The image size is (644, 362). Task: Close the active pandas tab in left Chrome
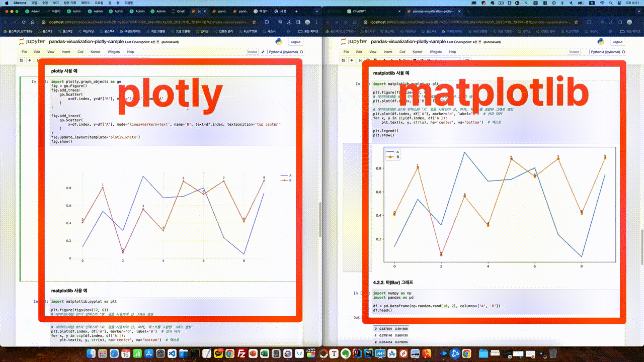tap(206, 11)
